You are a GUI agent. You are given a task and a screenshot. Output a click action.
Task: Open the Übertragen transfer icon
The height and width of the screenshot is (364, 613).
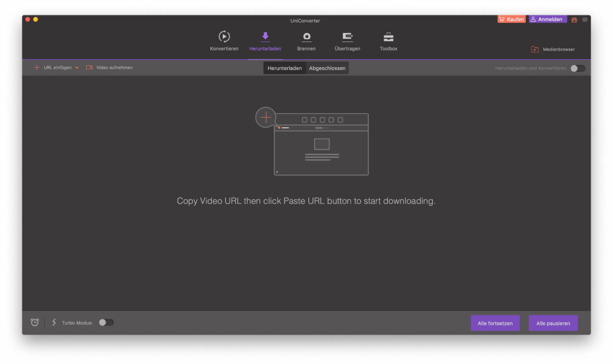[348, 37]
